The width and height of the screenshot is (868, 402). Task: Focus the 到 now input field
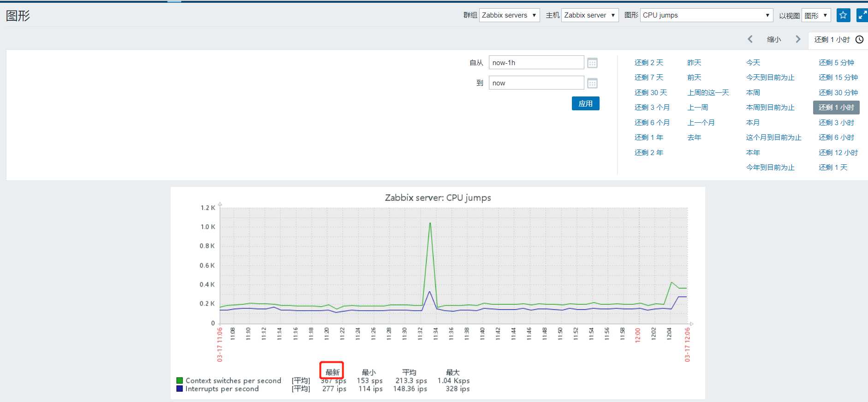click(536, 83)
